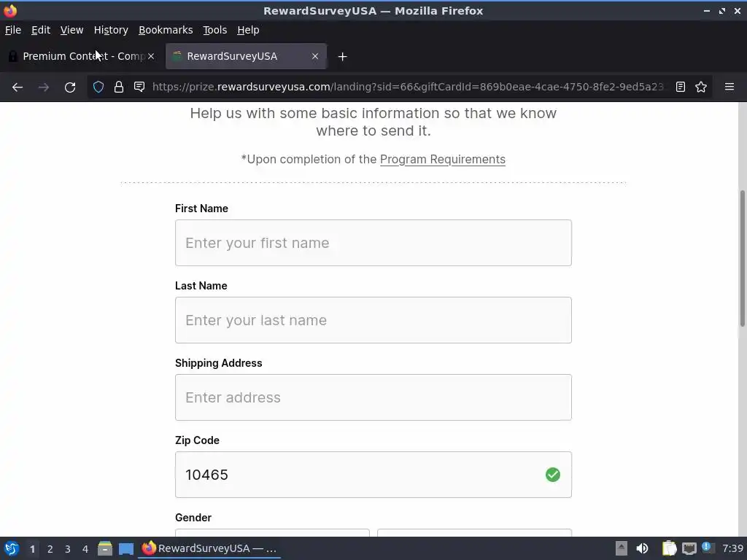Open the volume control in tray

point(642,548)
